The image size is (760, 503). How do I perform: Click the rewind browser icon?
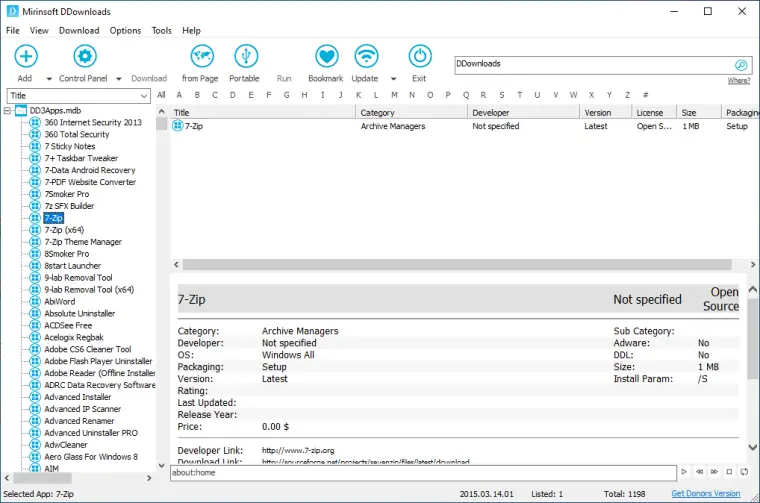click(x=699, y=472)
